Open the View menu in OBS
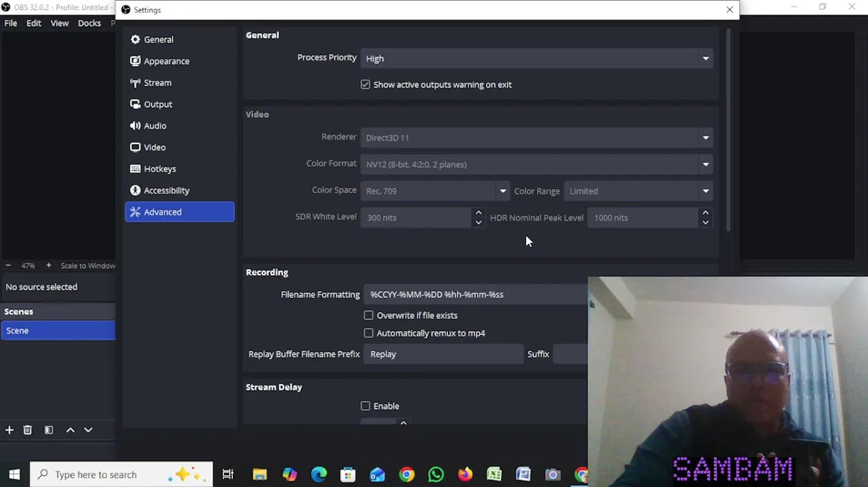868x487 pixels. 60,23
